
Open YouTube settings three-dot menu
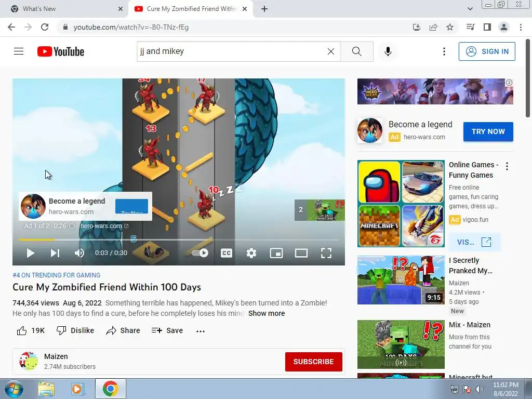444,51
